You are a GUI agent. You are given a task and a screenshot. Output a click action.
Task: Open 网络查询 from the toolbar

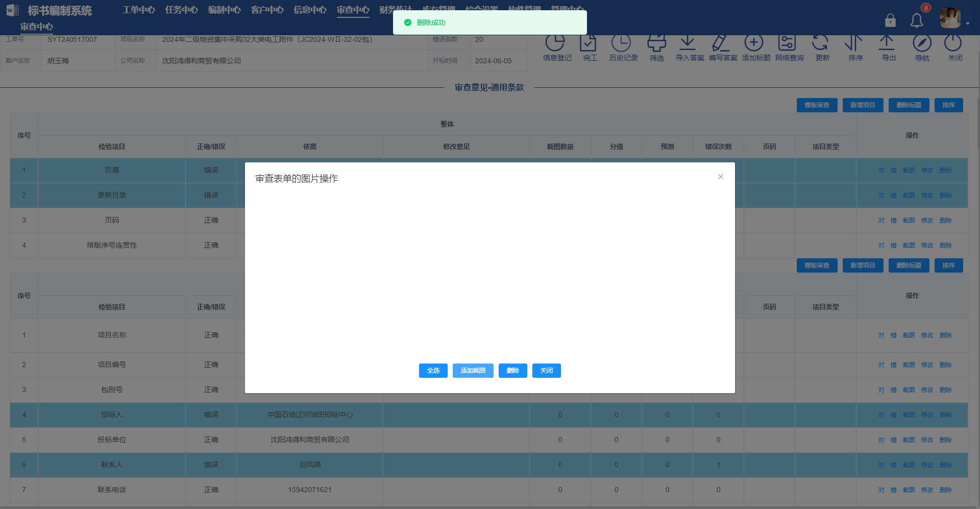point(787,42)
